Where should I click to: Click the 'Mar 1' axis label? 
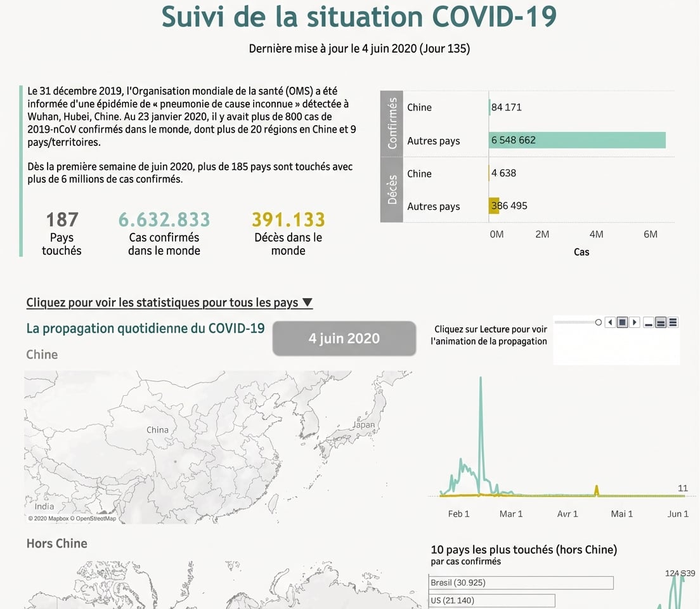(511, 514)
